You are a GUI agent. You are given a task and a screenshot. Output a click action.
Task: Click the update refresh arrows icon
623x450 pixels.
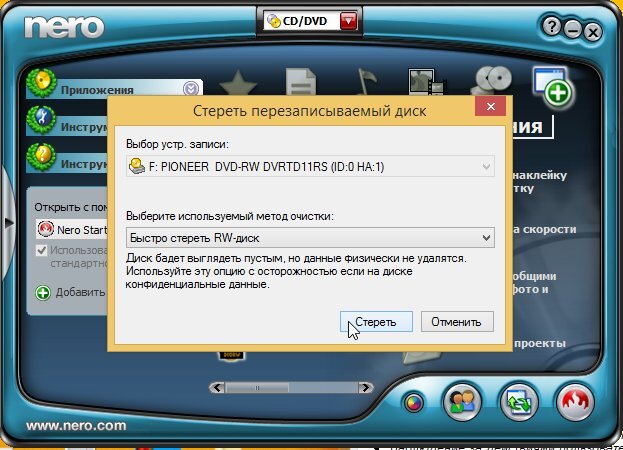(x=519, y=402)
